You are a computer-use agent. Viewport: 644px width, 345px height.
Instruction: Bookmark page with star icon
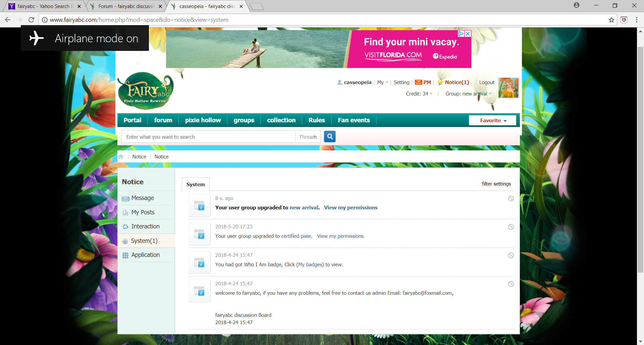(x=611, y=20)
